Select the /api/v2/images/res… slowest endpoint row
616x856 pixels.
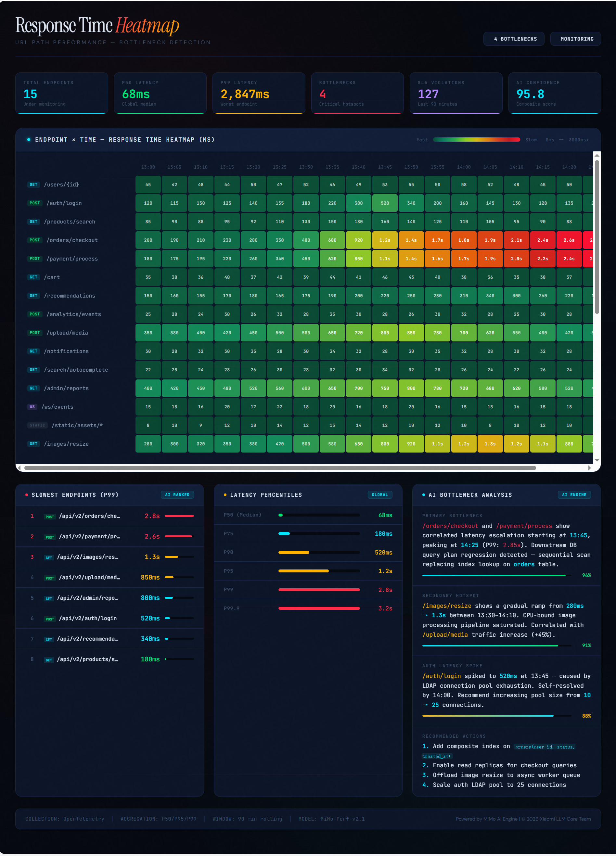(x=109, y=557)
